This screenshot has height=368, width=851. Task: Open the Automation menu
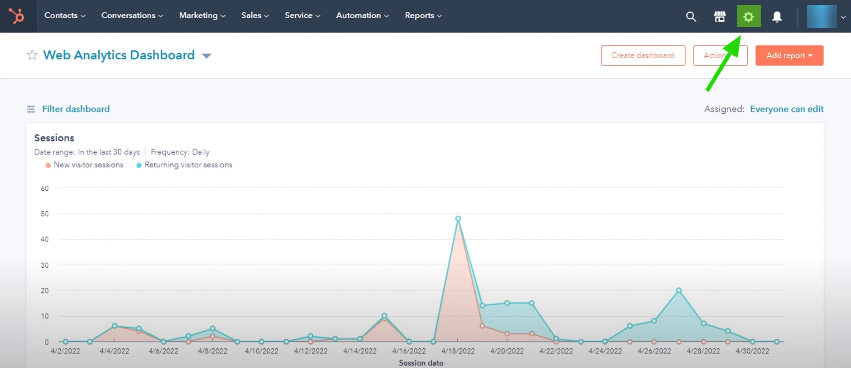point(363,16)
